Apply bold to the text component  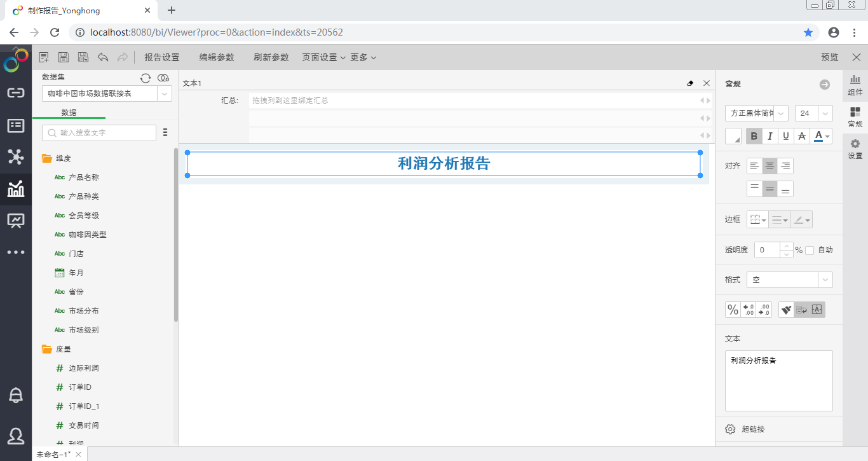(754, 135)
